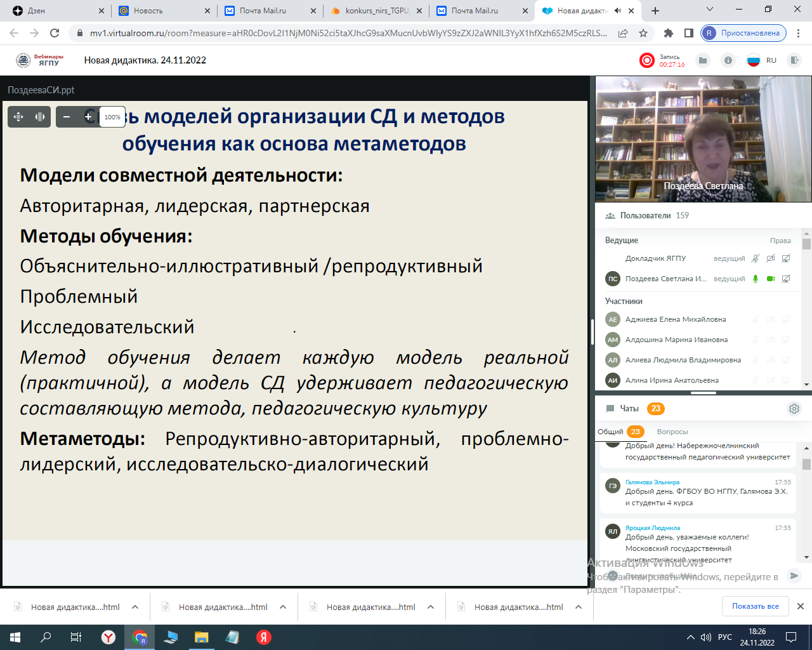
Task: Show hidden system tray icons chevron
Action: 691,637
